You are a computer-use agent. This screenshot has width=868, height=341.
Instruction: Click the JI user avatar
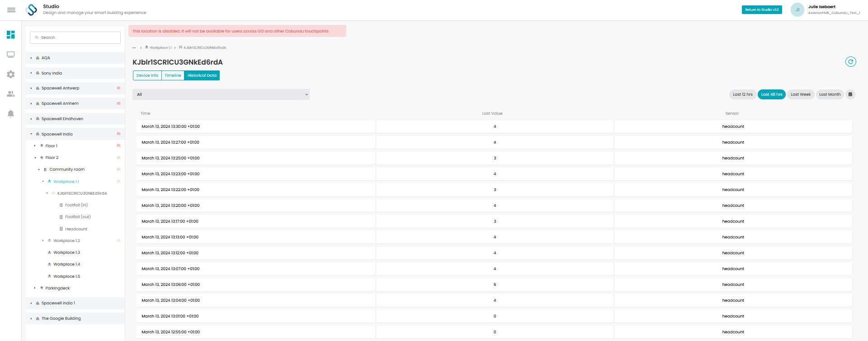[797, 9]
